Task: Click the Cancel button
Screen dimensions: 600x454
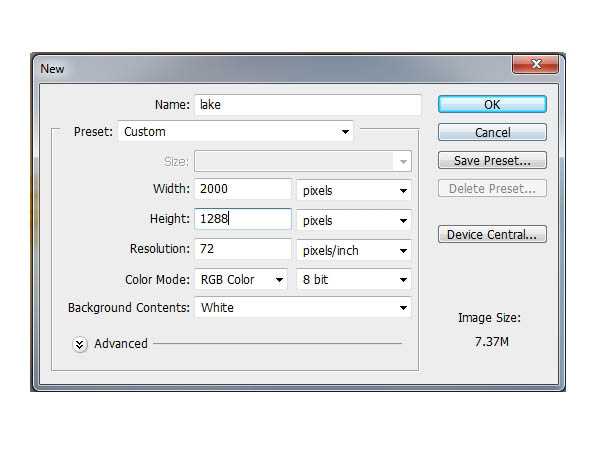Action: click(492, 132)
